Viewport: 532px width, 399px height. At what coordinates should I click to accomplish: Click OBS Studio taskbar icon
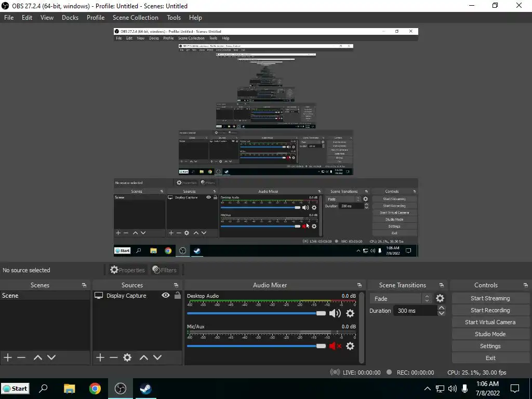[121, 389]
